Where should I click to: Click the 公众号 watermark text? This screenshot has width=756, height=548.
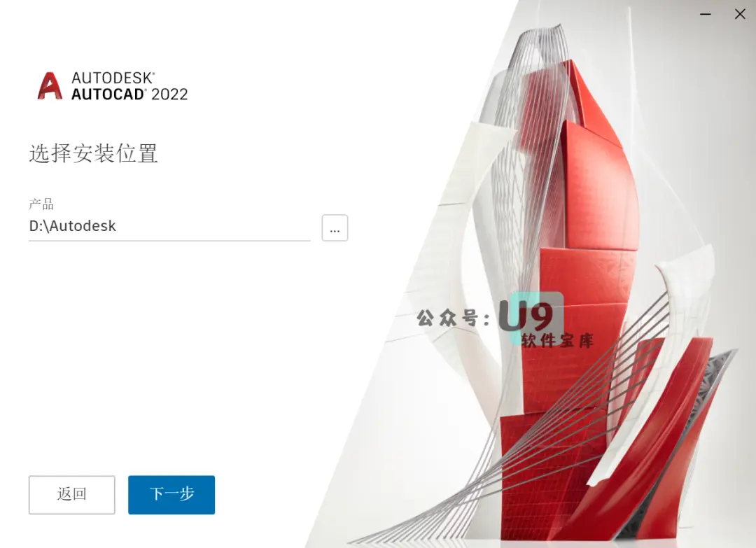(453, 318)
